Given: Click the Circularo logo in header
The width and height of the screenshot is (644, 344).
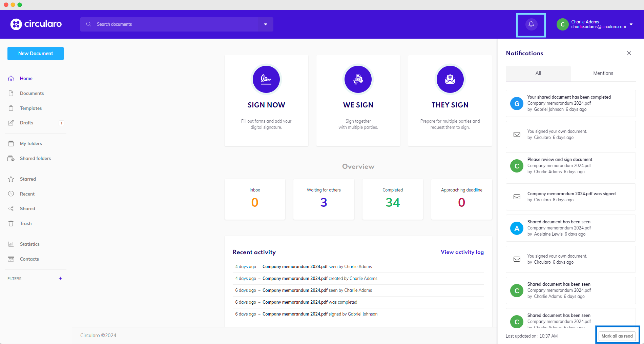Looking at the screenshot, I should (36, 24).
